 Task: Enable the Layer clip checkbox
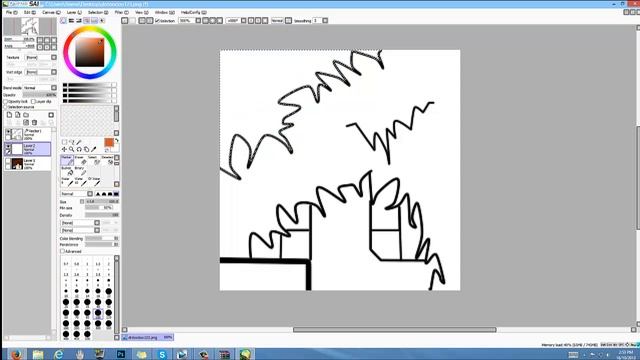(33, 101)
